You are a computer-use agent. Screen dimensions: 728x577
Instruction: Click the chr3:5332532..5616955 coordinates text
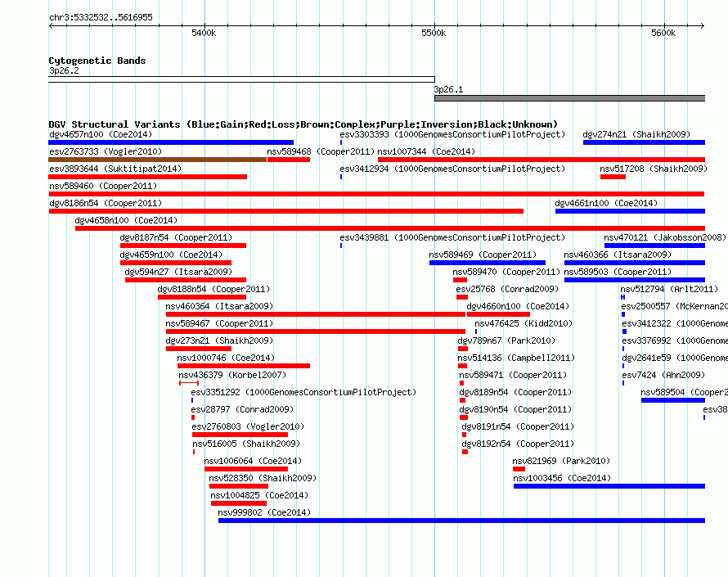coord(101,18)
